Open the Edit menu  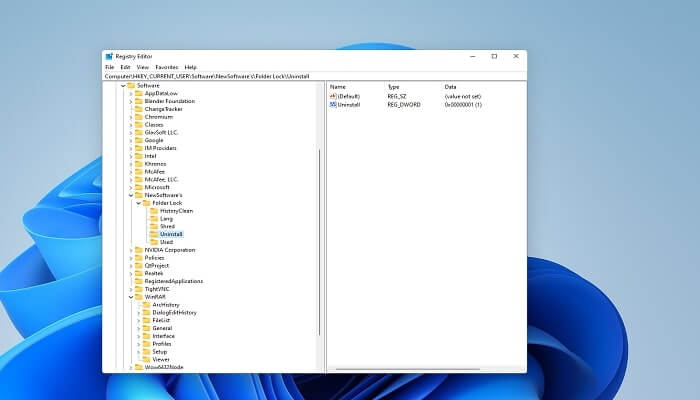tap(125, 67)
